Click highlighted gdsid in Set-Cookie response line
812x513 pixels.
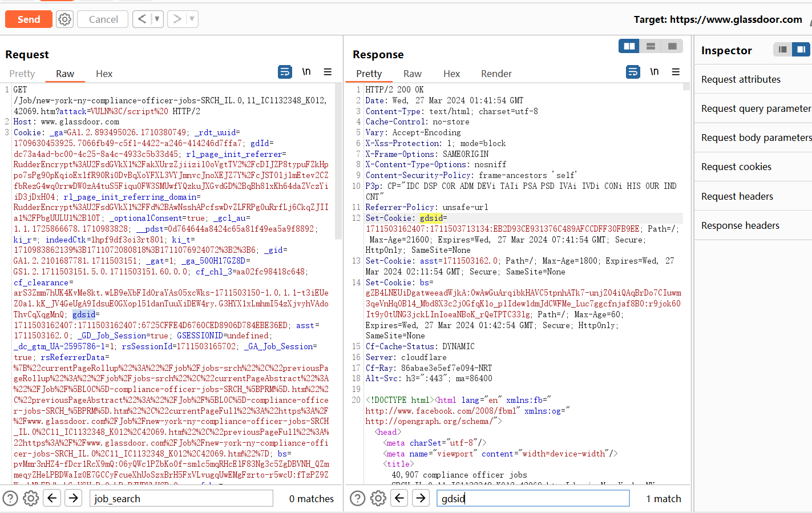click(x=431, y=218)
